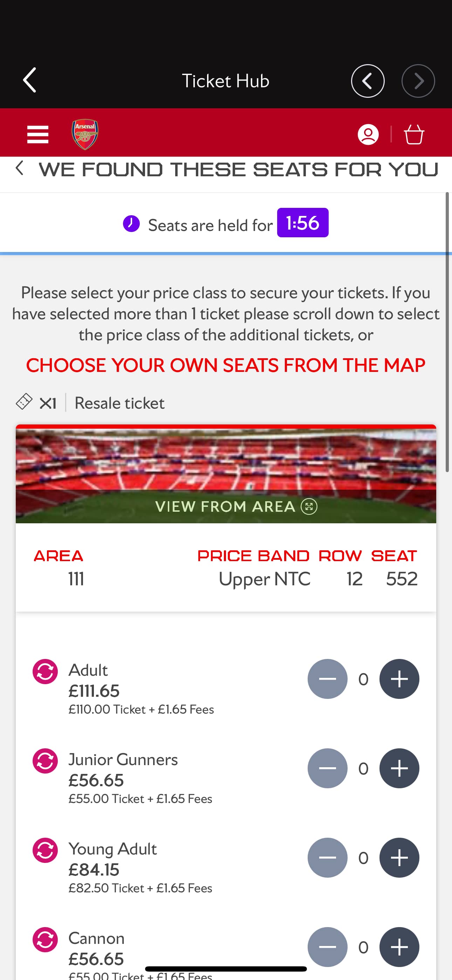The width and height of the screenshot is (452, 980).
Task: Go to next page in browser
Action: point(418,81)
